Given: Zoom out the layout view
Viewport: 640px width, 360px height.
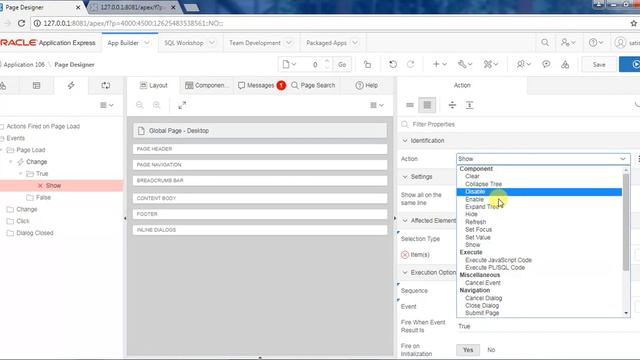Looking at the screenshot, I should 140,105.
